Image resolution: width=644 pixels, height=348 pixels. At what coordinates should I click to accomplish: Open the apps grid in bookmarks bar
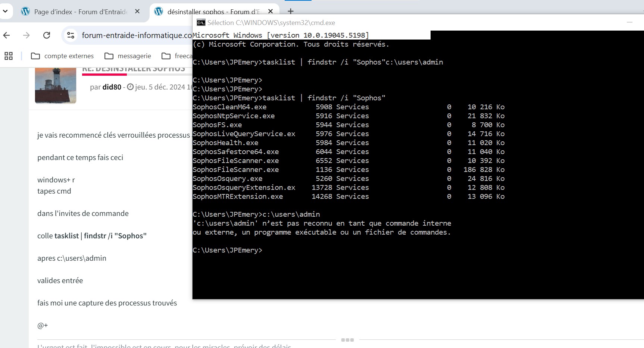(x=9, y=56)
